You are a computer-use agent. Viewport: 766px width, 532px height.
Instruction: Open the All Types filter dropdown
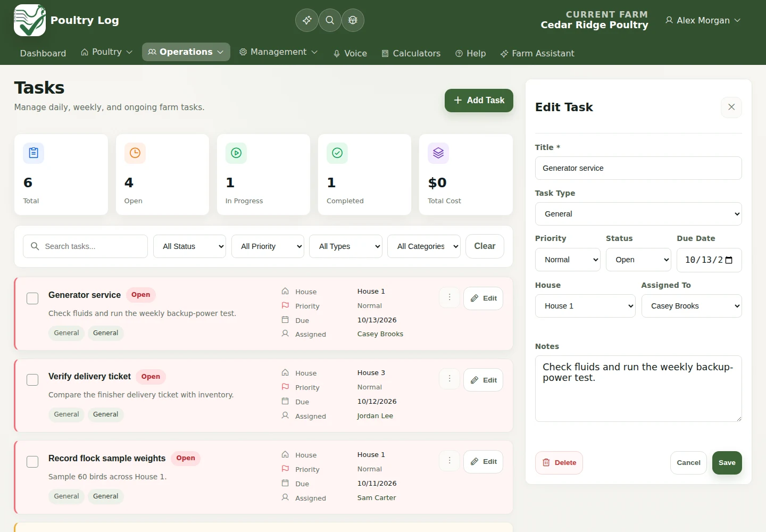[346, 246]
